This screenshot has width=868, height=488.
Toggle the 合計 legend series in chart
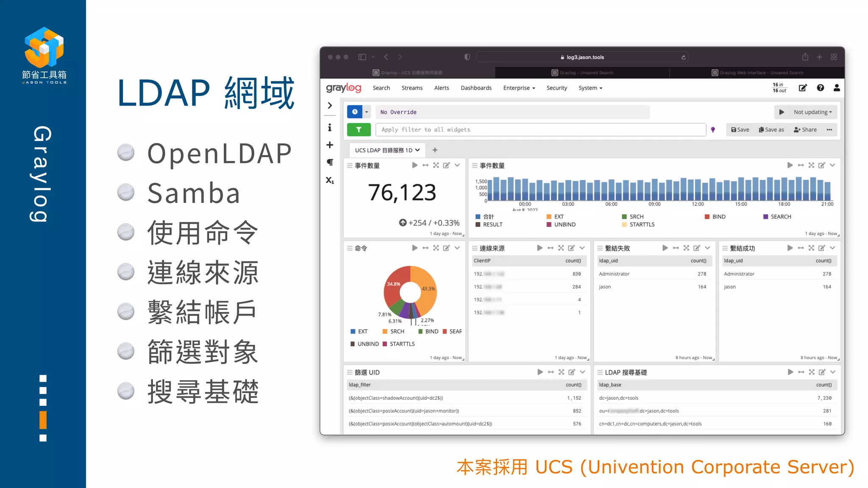pos(485,216)
